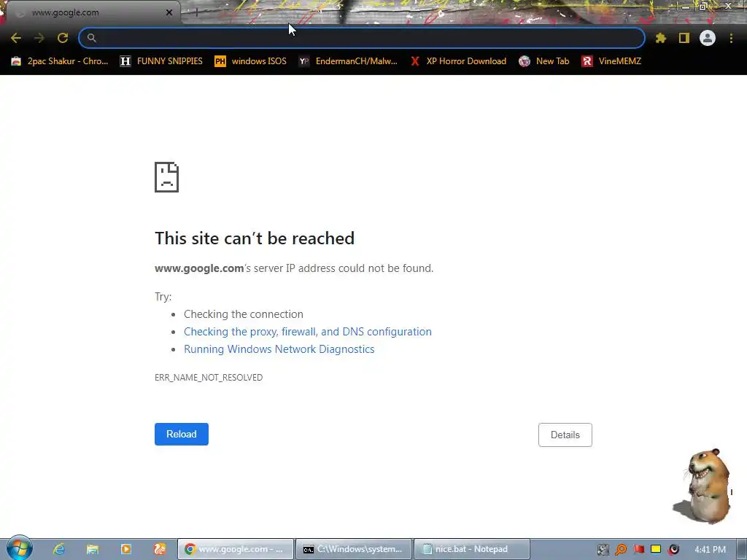Screen dimensions: 747x560
Task: Click Show desktop button at taskbar end
Action: (x=741, y=549)
